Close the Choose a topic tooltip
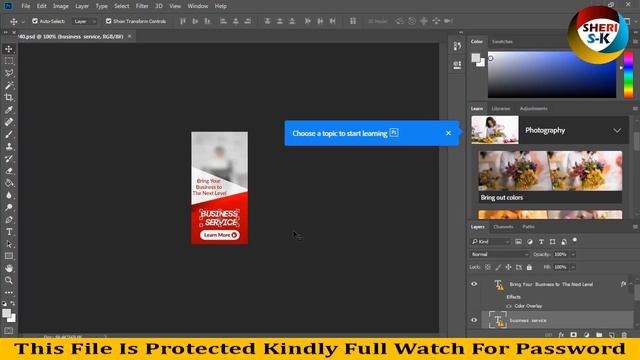640x360 pixels. tap(448, 133)
